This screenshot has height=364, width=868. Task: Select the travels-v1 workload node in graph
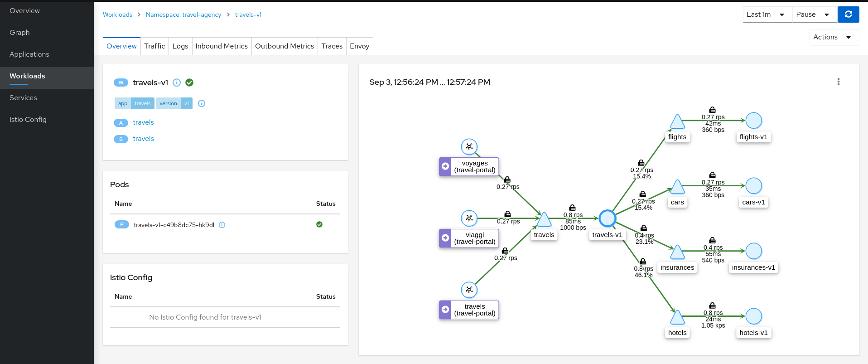607,218
